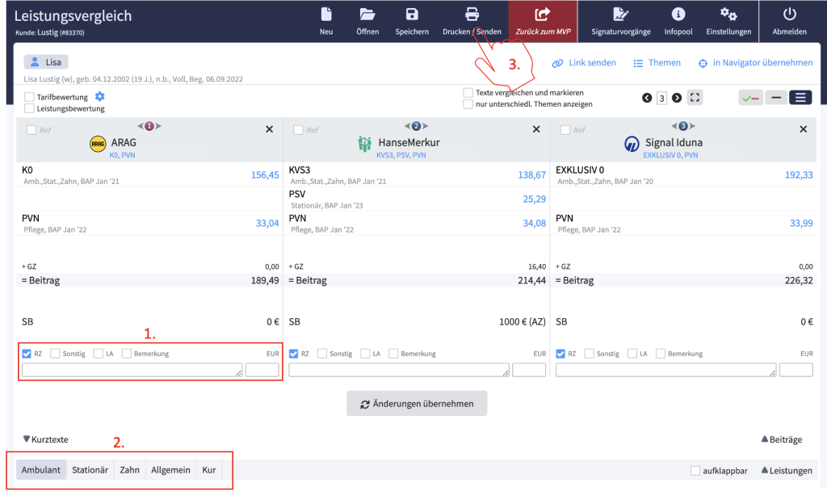Create a new comparison with Neu
The width and height of the screenshot is (827, 504).
[x=326, y=21]
